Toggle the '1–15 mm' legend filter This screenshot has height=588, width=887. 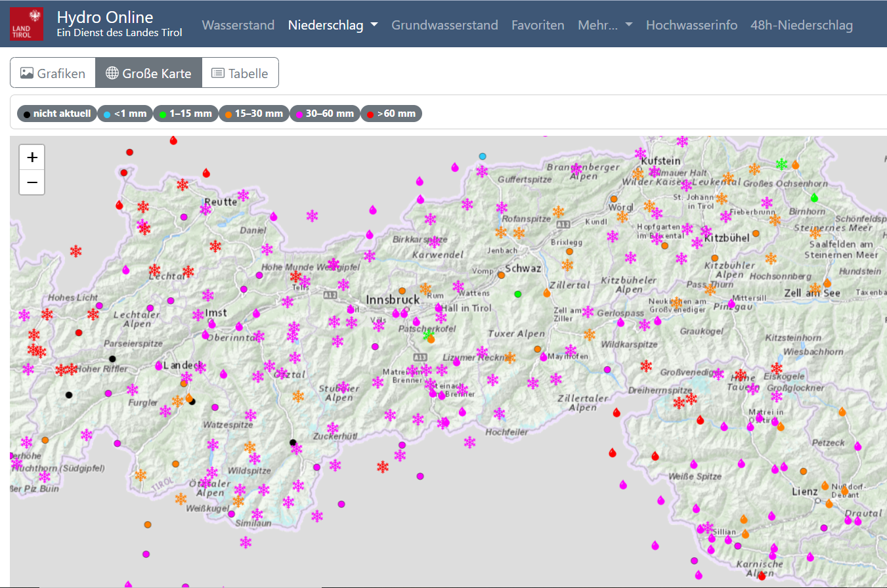coord(185,114)
